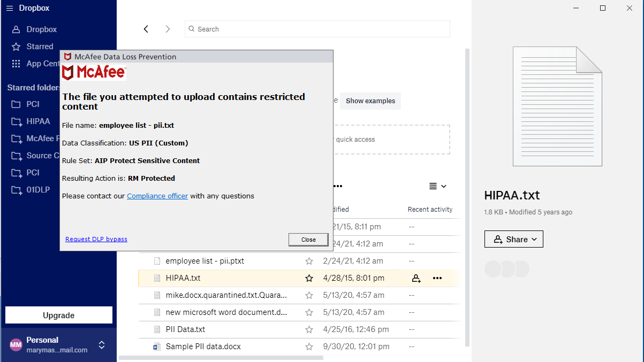The height and width of the screenshot is (362, 644).
Task: Click the share person icon on HIPAA.txt row
Action: coord(416,278)
